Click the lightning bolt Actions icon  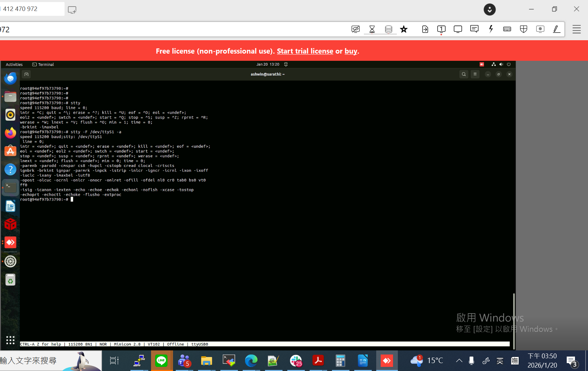pyautogui.click(x=491, y=29)
